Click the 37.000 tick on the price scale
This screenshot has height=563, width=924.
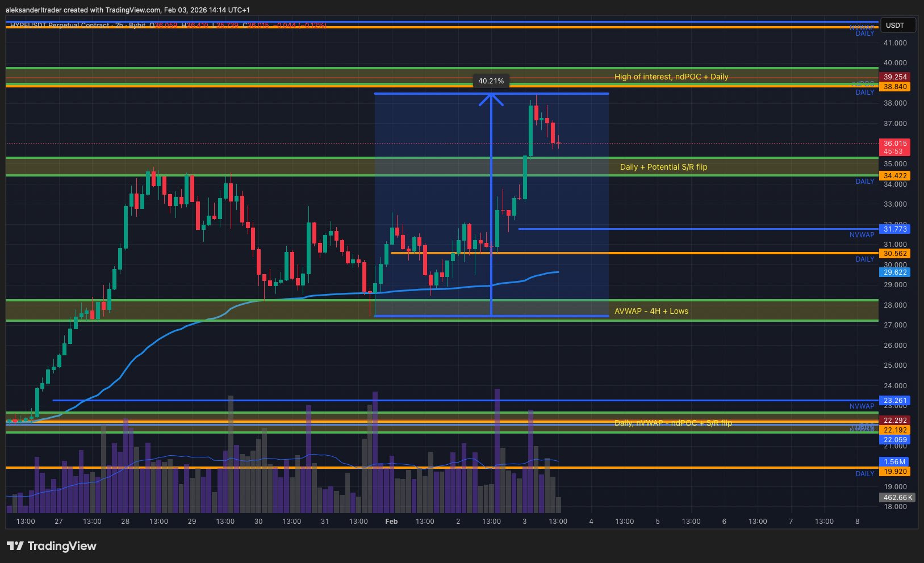[895, 123]
